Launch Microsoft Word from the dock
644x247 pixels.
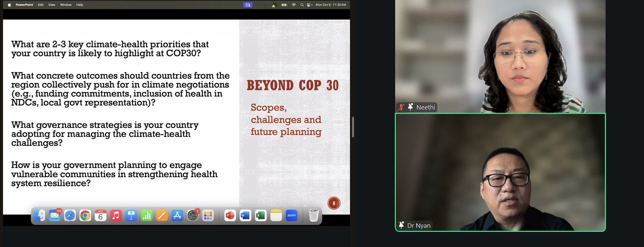tap(245, 216)
